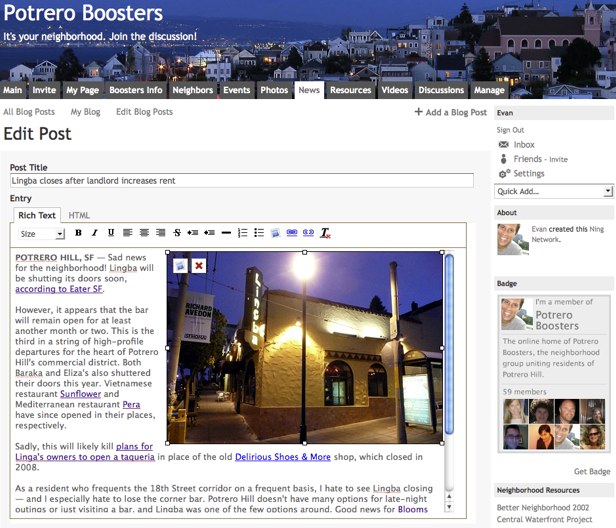Apply italic formatting in the editor toolbar

tap(94, 233)
